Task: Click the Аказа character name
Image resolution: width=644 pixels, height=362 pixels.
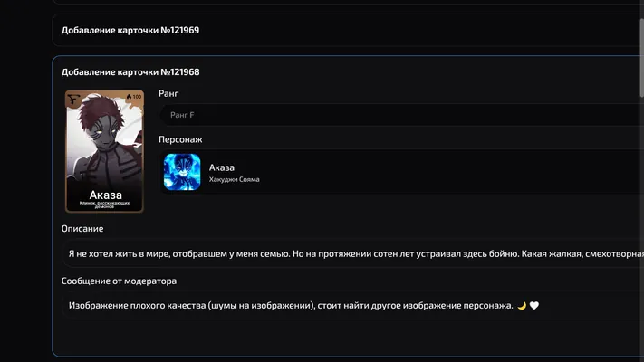Action: pos(222,167)
